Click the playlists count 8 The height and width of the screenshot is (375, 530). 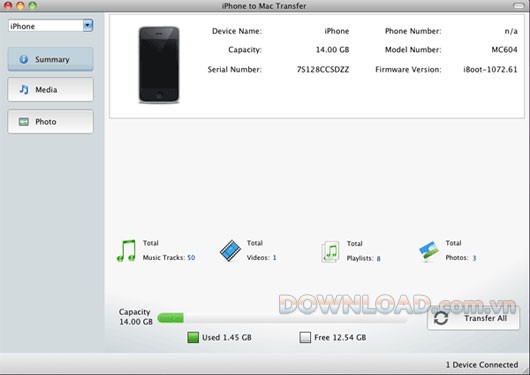pos(379,259)
